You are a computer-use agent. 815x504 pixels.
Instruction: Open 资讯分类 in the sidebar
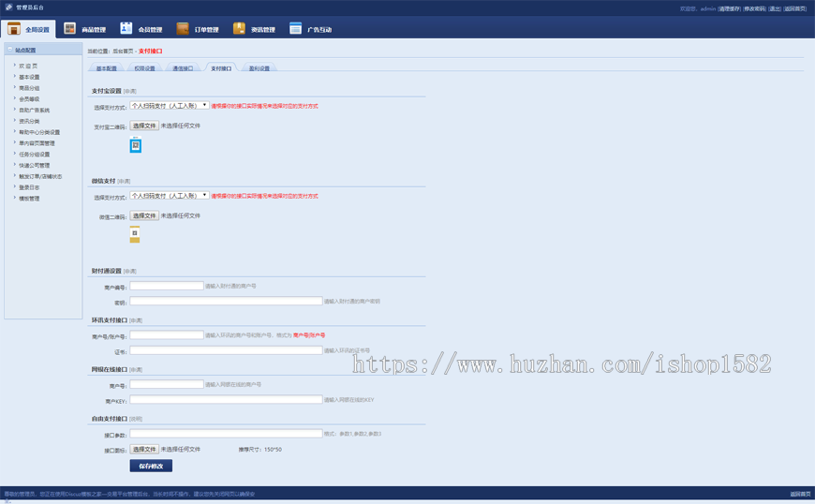point(29,121)
